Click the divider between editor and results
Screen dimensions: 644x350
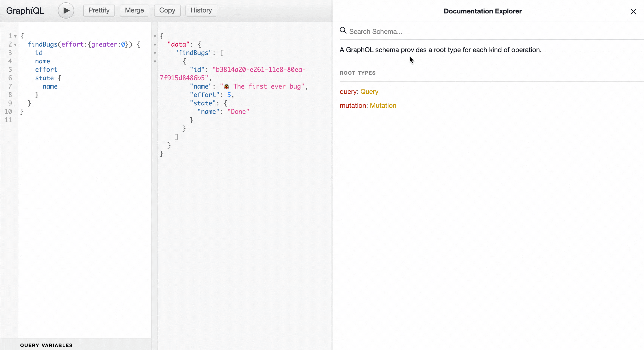[x=154, y=200]
